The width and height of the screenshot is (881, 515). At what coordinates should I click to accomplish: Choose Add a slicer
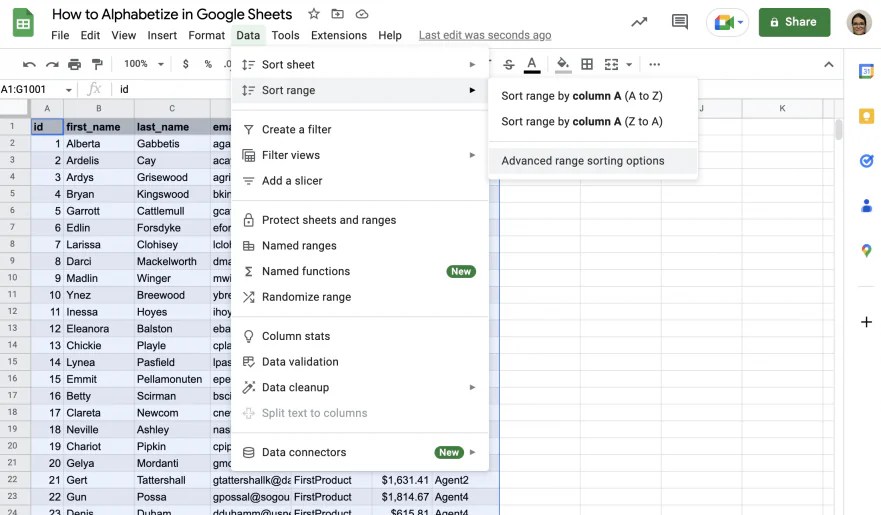tap(360, 181)
